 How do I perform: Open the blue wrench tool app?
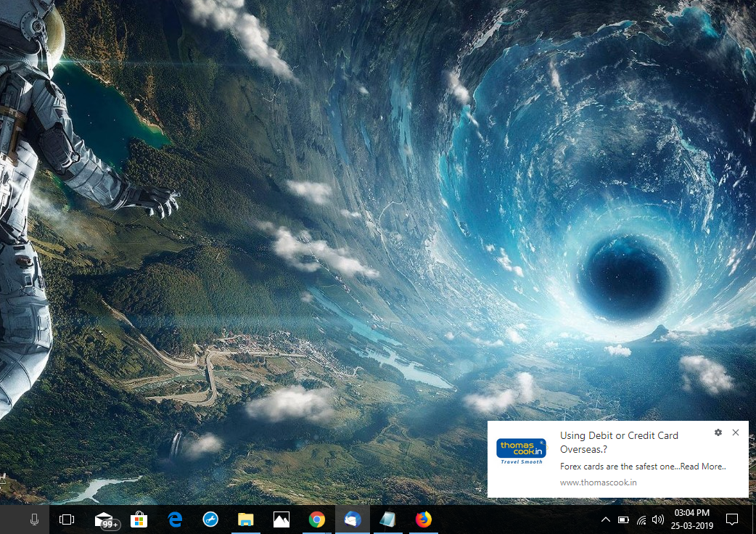click(x=210, y=519)
